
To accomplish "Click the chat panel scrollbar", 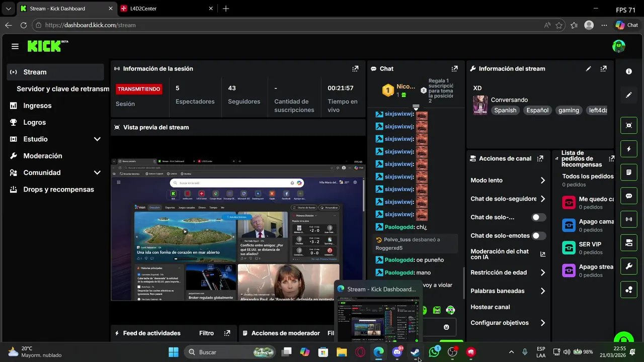I will tap(463, 284).
